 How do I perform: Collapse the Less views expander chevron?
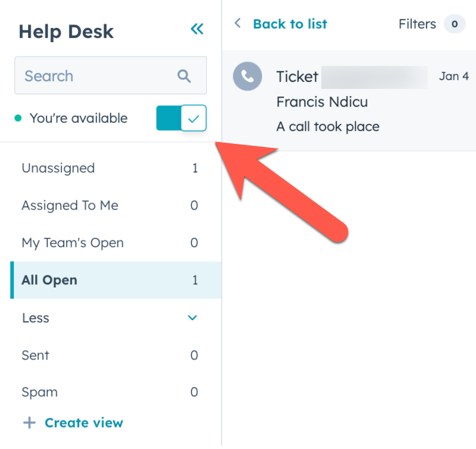(192, 318)
